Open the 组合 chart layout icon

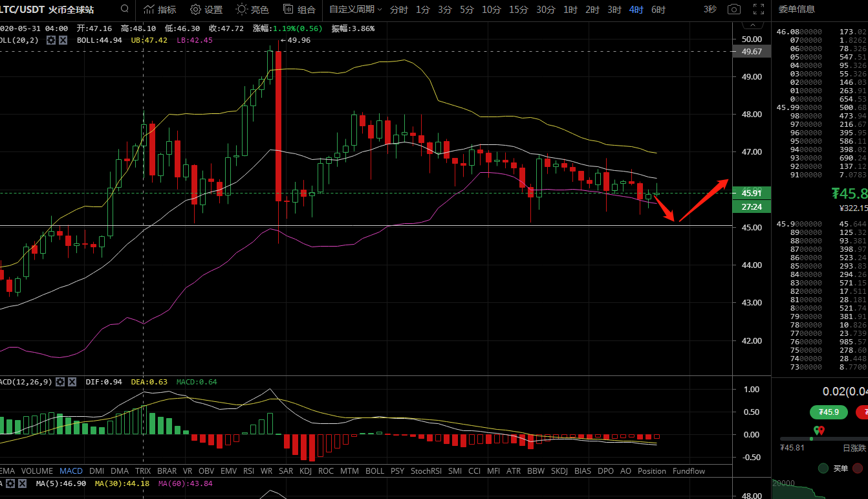[298, 10]
